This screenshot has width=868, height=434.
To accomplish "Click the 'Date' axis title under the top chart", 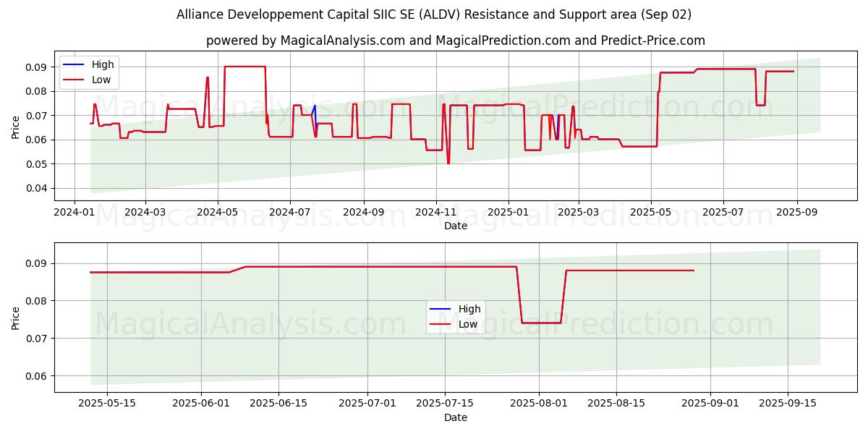I will click(x=456, y=226).
